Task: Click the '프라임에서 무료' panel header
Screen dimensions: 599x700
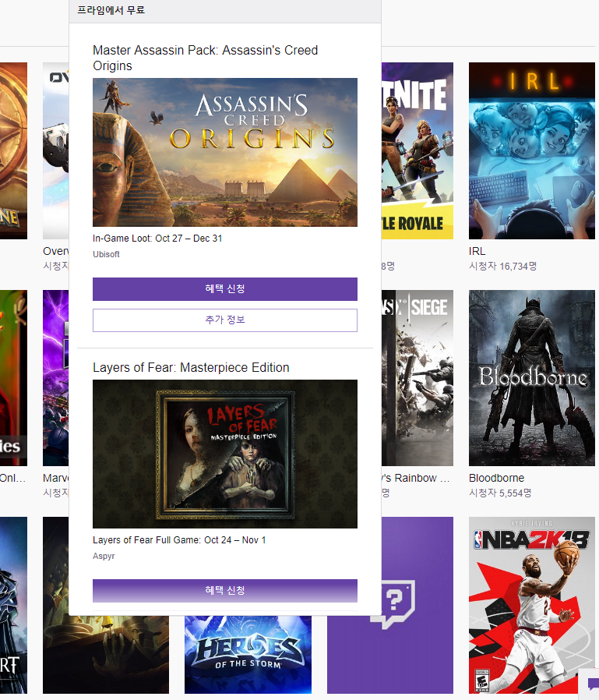Action: pos(225,11)
